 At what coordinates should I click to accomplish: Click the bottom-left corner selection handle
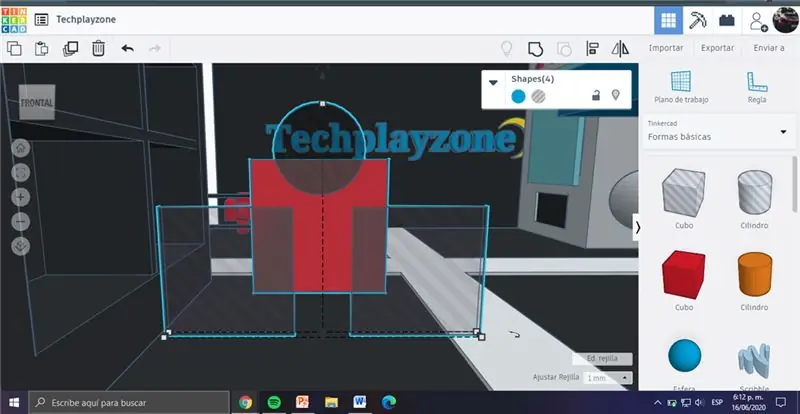[164, 336]
